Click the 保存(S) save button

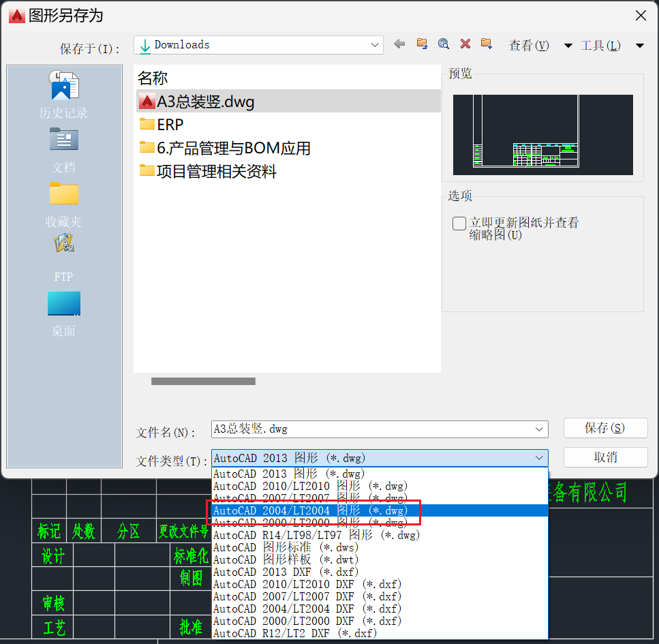point(605,428)
